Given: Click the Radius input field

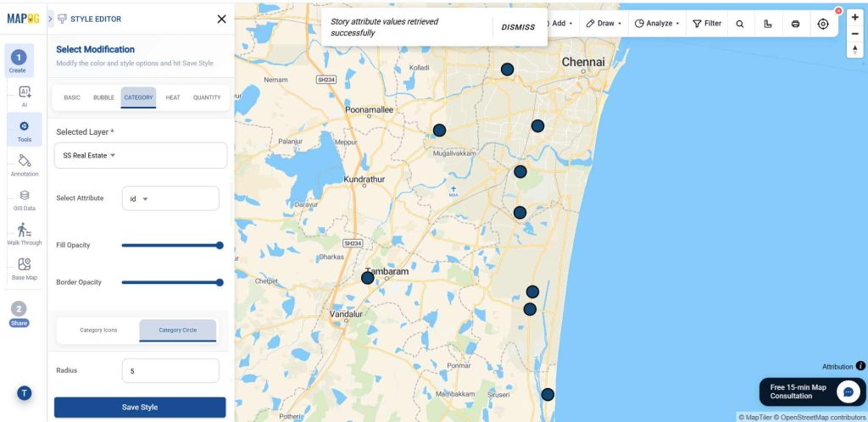Looking at the screenshot, I should (x=170, y=370).
